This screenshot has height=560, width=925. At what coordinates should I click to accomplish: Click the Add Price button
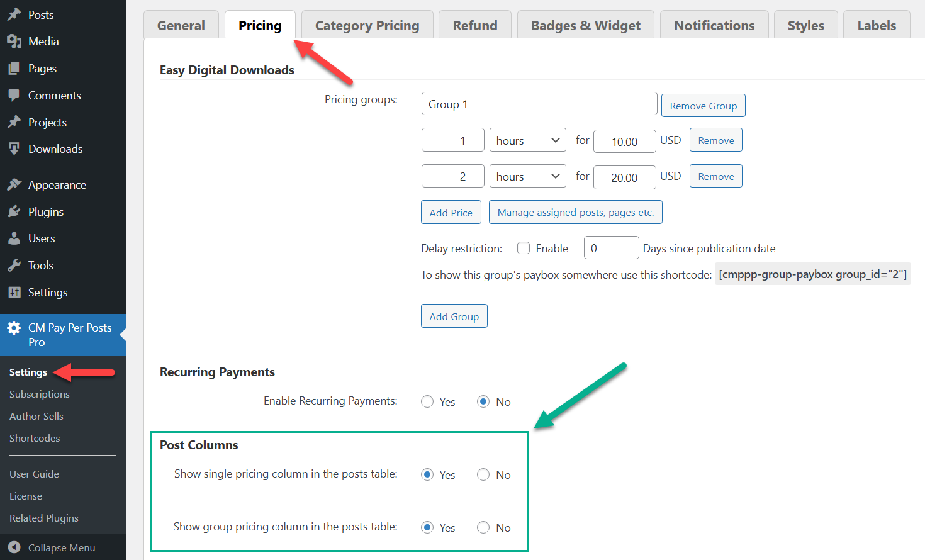(451, 213)
